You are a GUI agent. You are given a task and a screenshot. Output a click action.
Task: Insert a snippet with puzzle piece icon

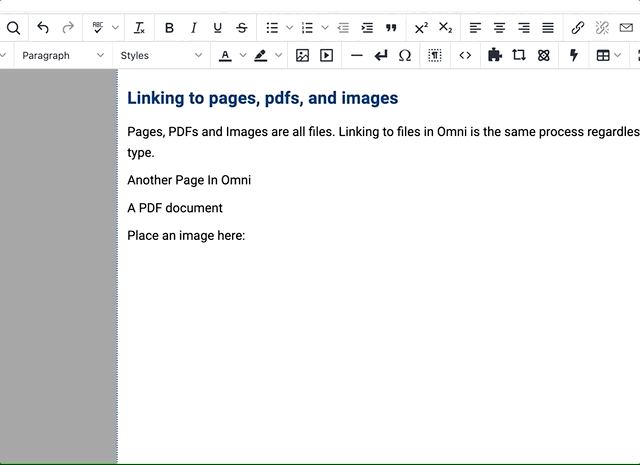coord(494,56)
